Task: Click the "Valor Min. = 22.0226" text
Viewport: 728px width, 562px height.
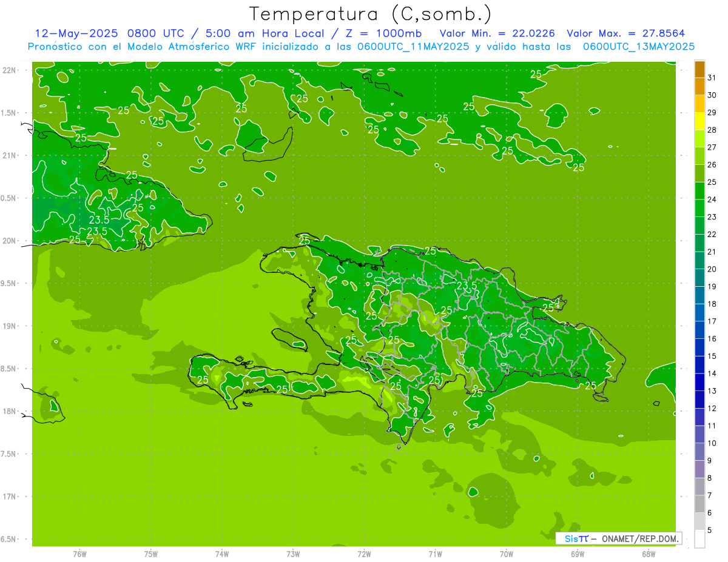Action: tap(497, 33)
